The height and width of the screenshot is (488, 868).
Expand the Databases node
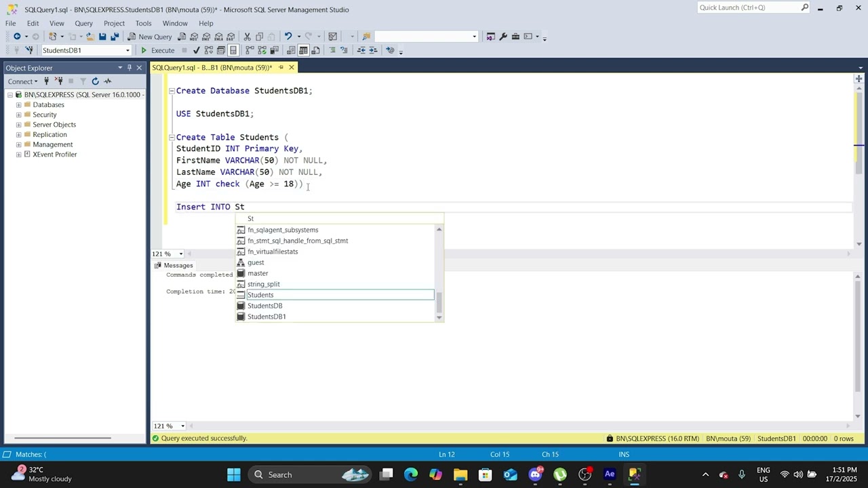click(19, 105)
